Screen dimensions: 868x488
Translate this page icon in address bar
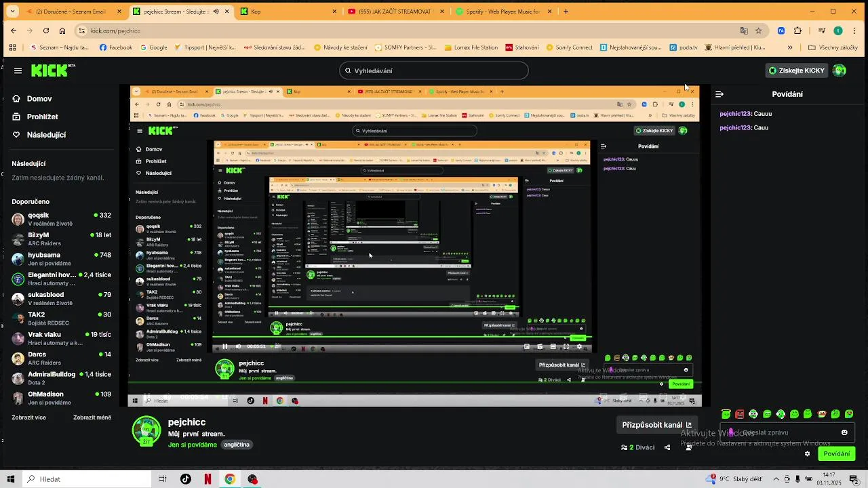pyautogui.click(x=744, y=30)
